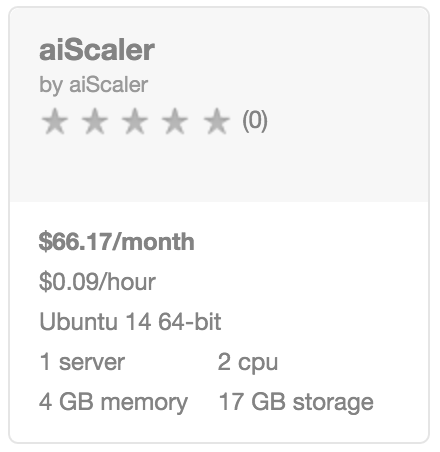Click the (0) review count
This screenshot has width=440, height=452.
255,121
